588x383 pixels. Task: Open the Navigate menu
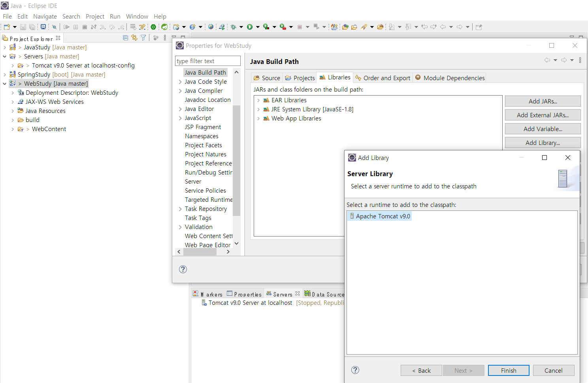click(x=45, y=16)
